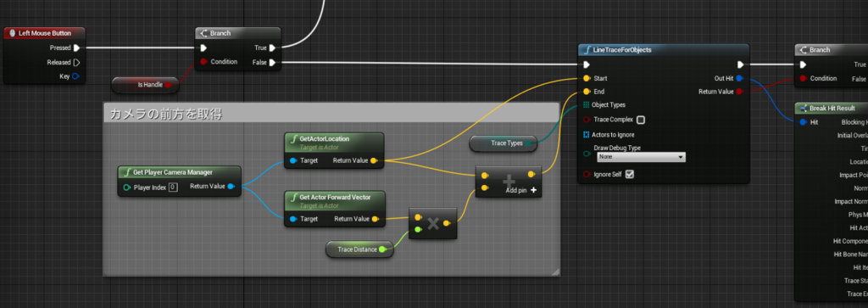Click LineTraceForObjects execution input pin

[x=587, y=64]
